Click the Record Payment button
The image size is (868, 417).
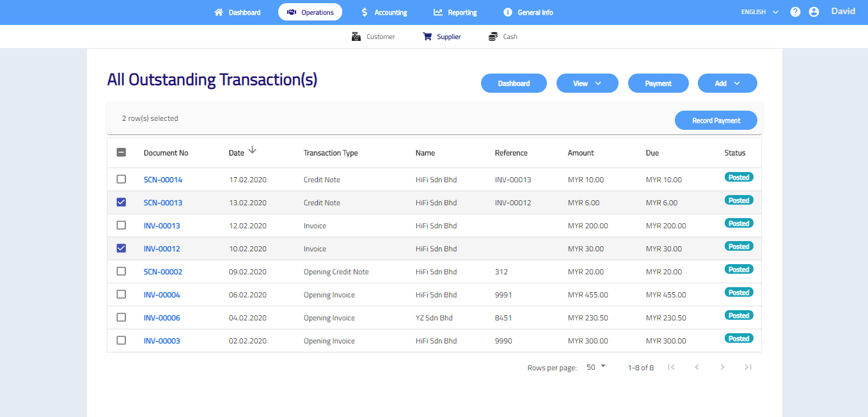click(x=716, y=120)
